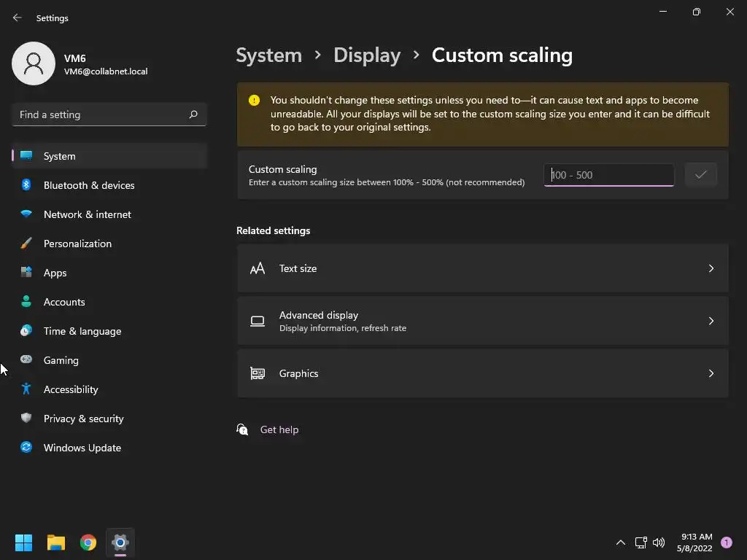Go to Display in the breadcrumb
Screen dimensions: 747x560
[367, 55]
